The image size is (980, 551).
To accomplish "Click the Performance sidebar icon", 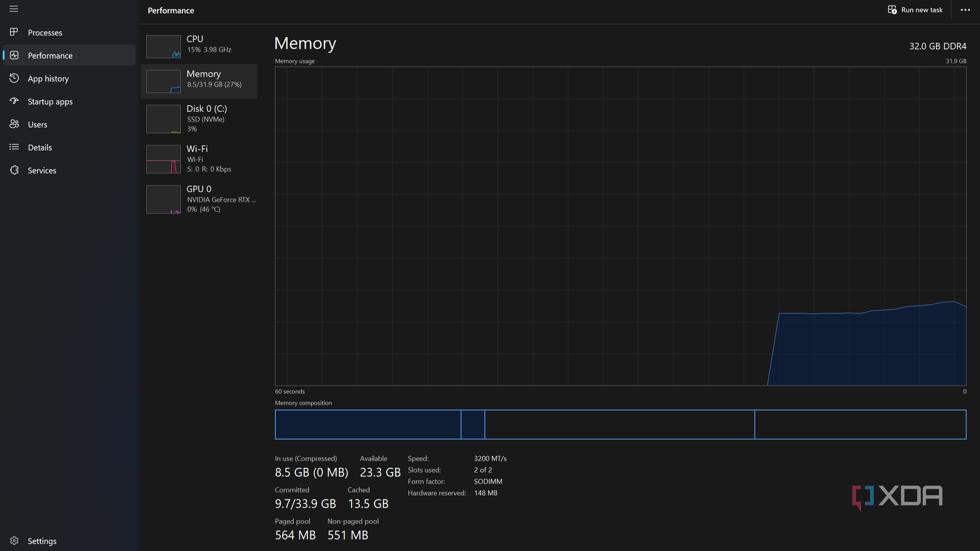I will tap(14, 55).
